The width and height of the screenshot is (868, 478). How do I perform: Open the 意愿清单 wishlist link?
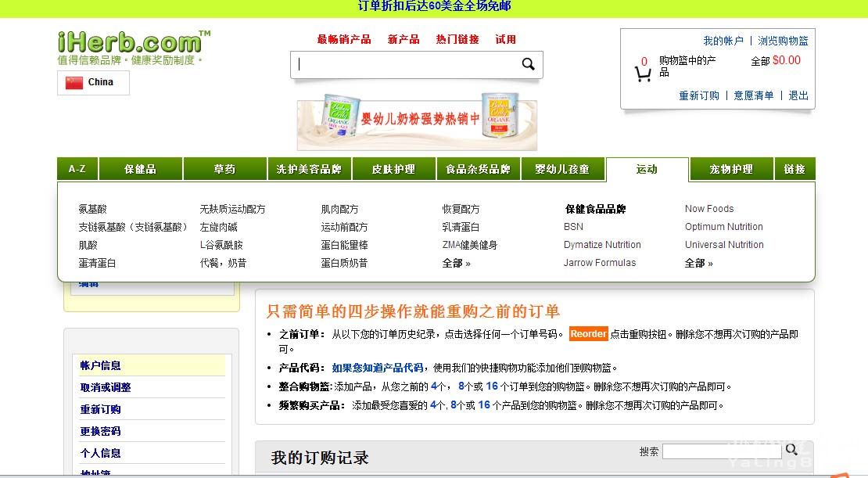click(753, 95)
